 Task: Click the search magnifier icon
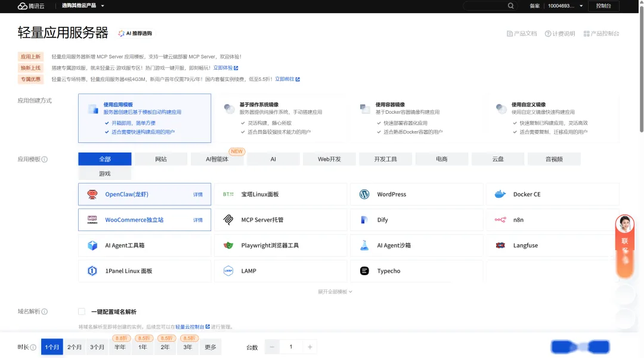pyautogui.click(x=510, y=6)
